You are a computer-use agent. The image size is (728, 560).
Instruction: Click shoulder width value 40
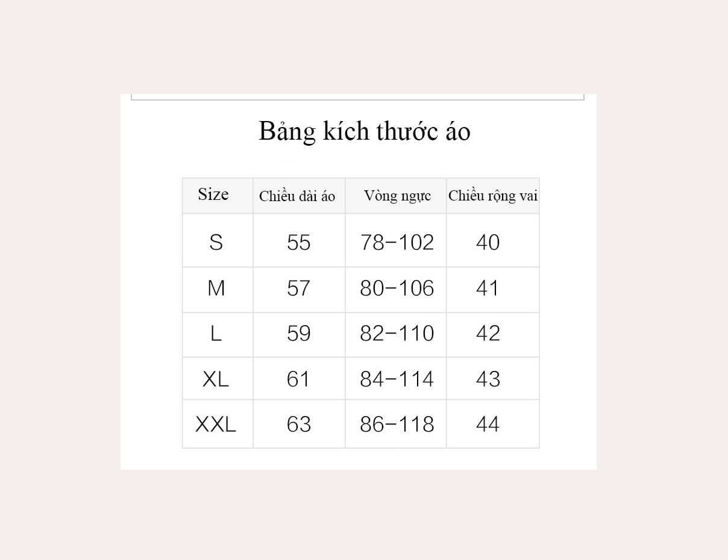click(488, 243)
